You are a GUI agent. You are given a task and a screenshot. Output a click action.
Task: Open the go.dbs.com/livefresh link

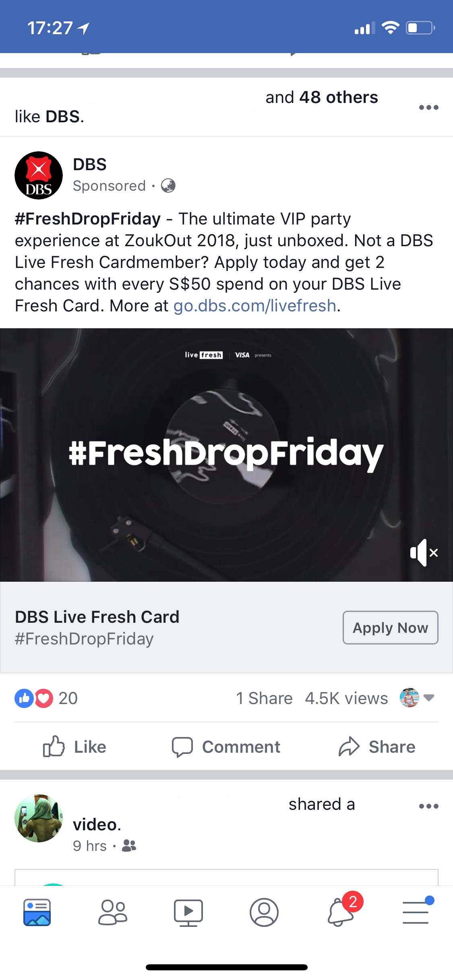pos(255,306)
